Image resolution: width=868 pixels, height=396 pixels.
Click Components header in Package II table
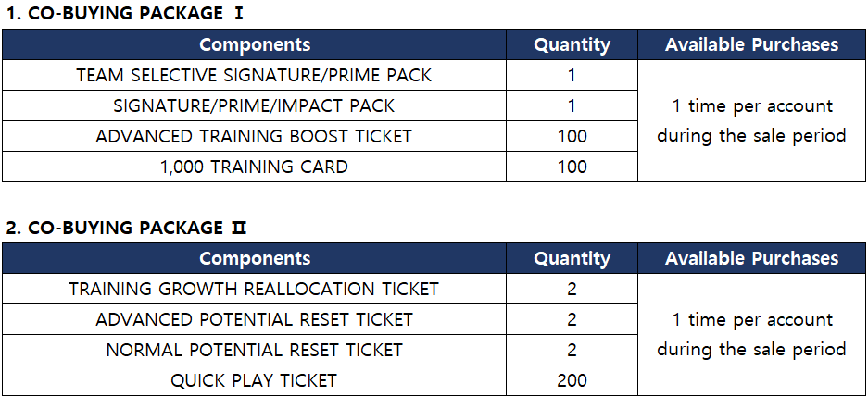(x=255, y=258)
